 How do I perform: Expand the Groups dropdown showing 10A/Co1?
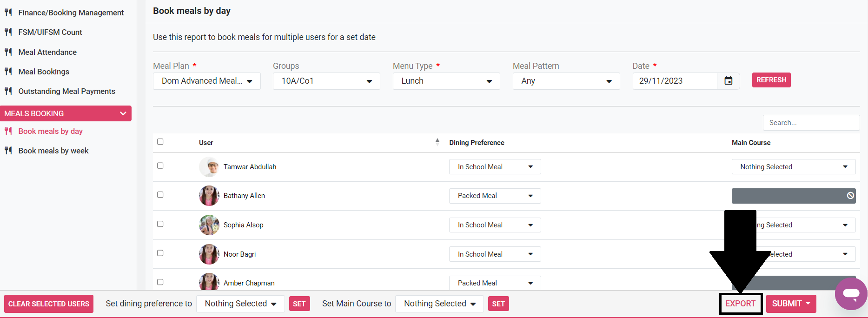[326, 81]
